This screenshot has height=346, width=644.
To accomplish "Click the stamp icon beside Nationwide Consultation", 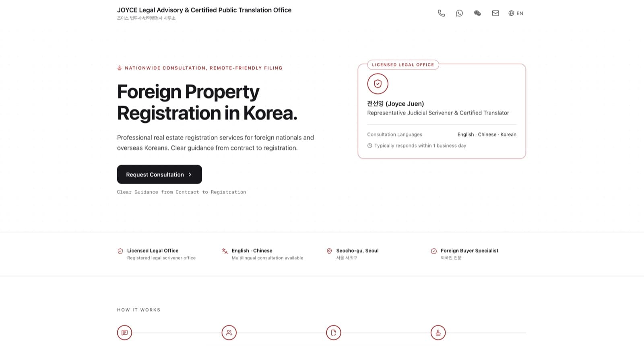I will point(120,68).
